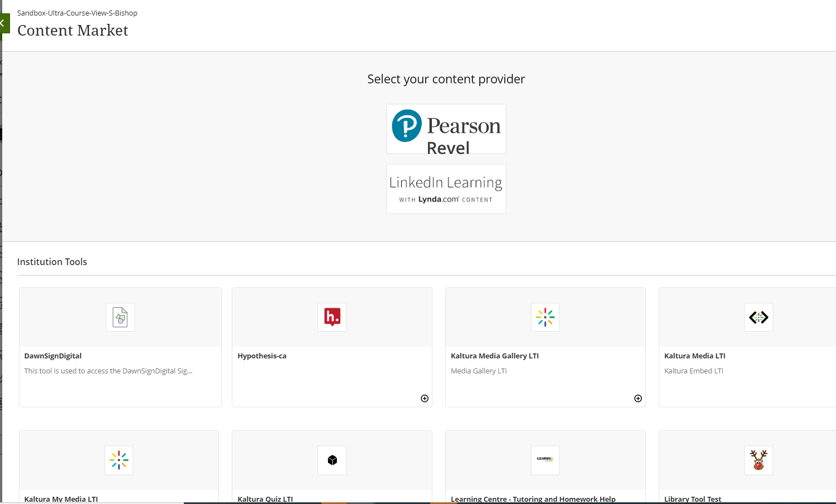Add Kaltura Media Gallery LTI using plus button
The image size is (836, 504).
point(638,398)
